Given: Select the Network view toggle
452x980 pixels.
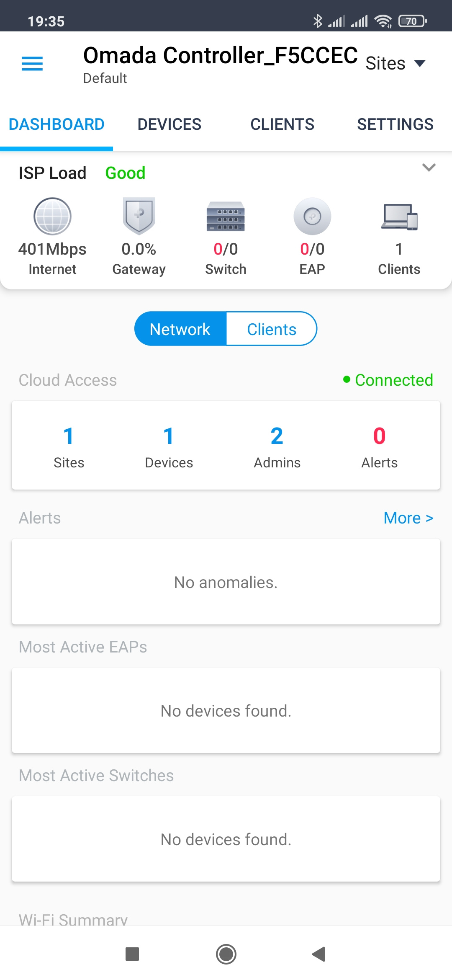Looking at the screenshot, I should pos(180,329).
